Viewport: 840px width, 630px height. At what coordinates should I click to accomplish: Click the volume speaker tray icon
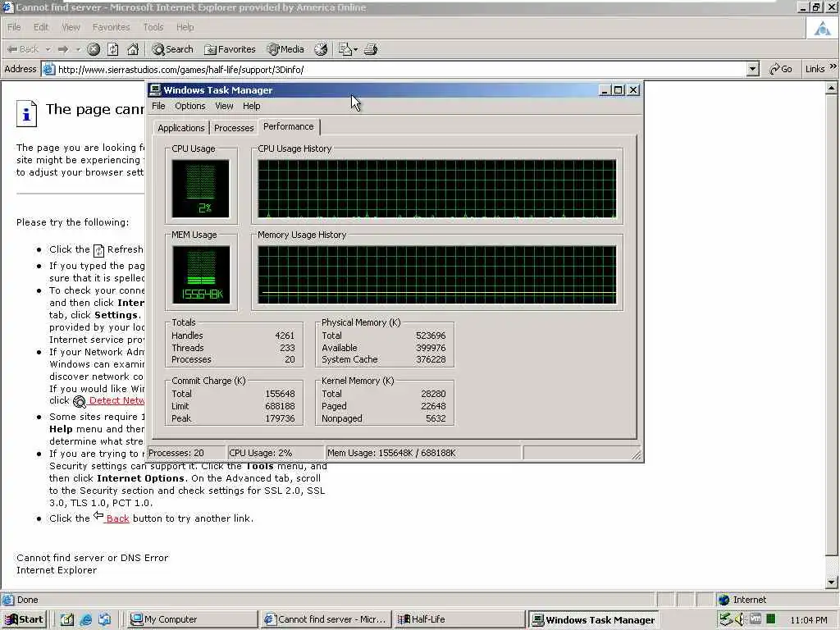tap(740, 619)
